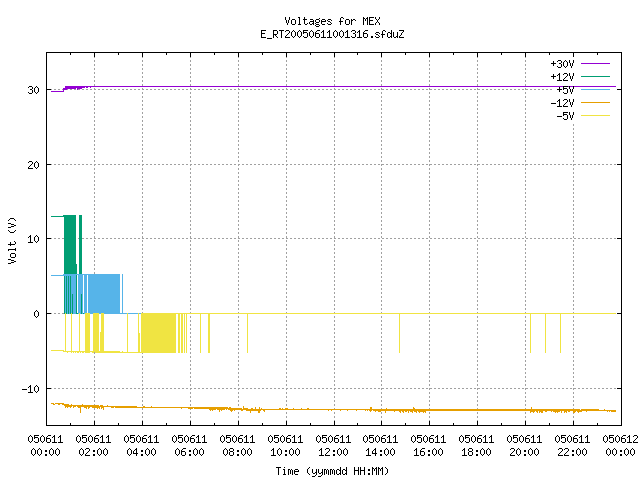The height and width of the screenshot is (480, 640).
Task: Click the green +12V data block near 01:00
Action: click(x=70, y=245)
